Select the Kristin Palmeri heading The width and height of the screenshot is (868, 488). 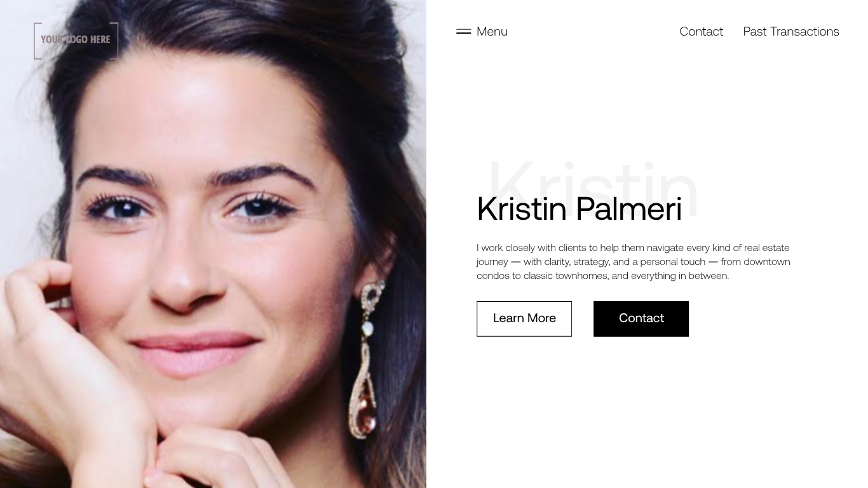[x=579, y=208]
